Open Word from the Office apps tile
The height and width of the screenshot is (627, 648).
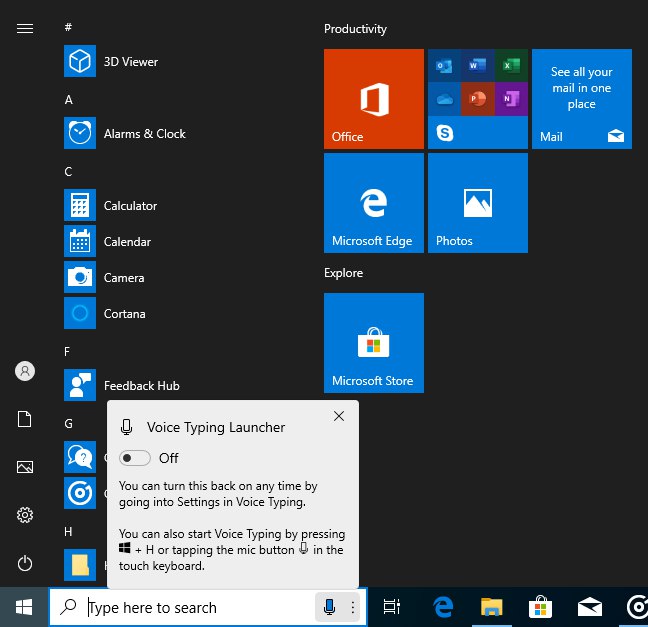tap(478, 65)
